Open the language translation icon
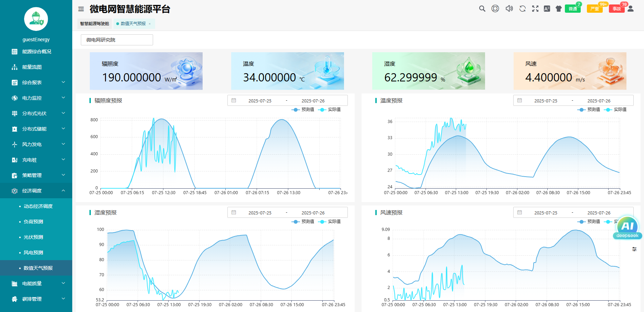 (547, 9)
